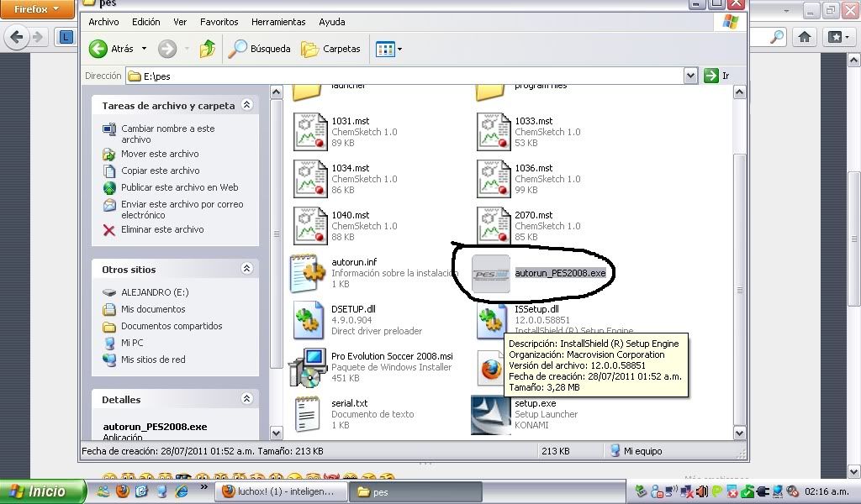Expand the address bar dropdown
The image size is (861, 504).
691,76
